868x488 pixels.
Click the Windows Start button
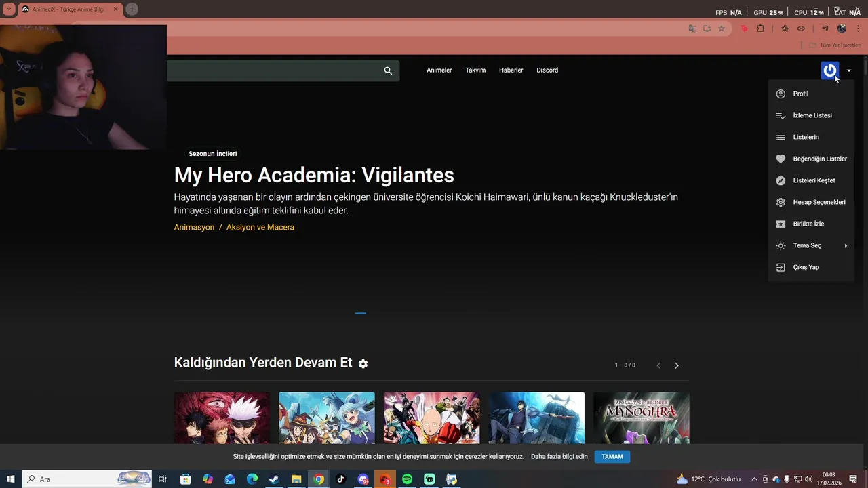10,479
